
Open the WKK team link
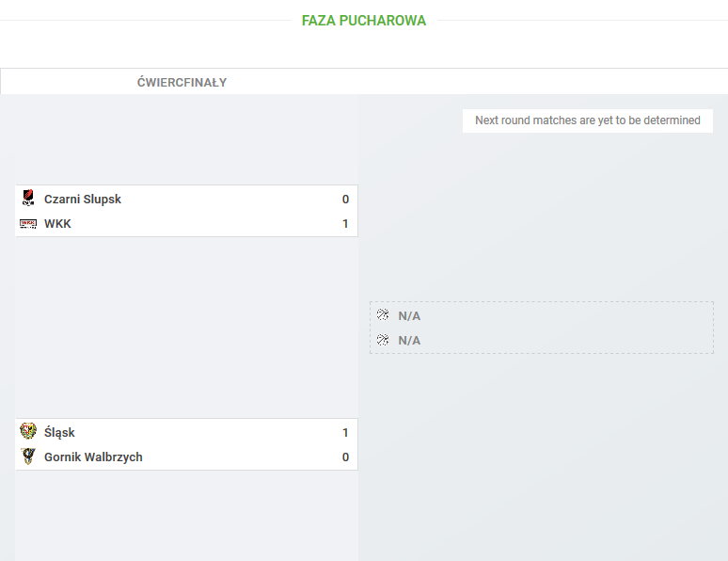pyautogui.click(x=57, y=224)
